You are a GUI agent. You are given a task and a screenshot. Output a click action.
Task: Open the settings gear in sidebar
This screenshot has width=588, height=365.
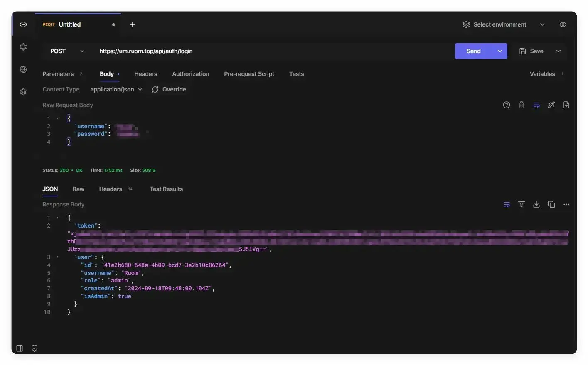coord(23,92)
